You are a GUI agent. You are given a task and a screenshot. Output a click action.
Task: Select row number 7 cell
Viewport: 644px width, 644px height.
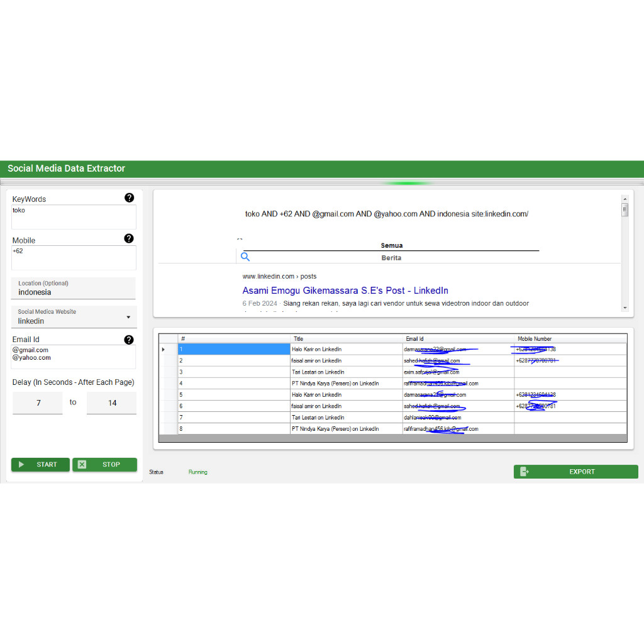tap(234, 418)
